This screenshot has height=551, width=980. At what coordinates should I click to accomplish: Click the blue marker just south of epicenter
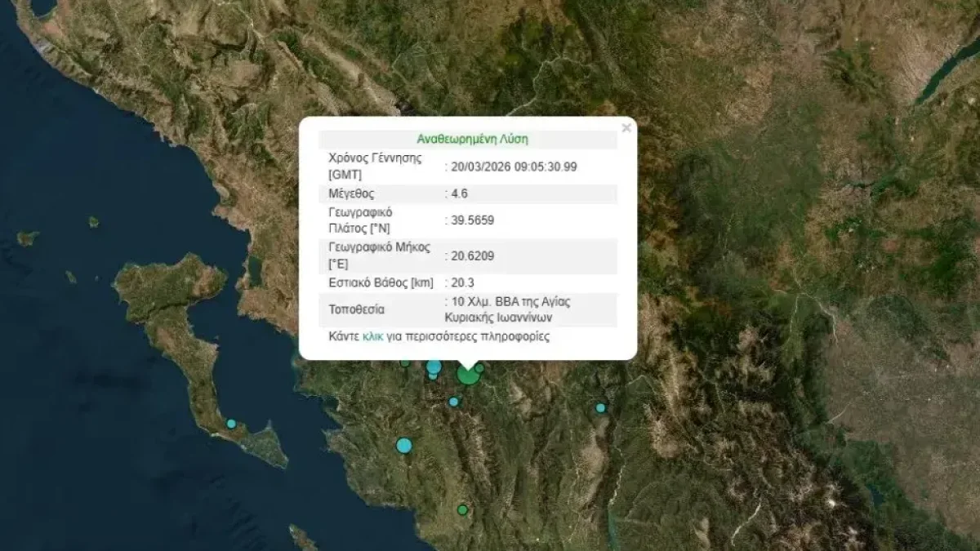tap(454, 402)
